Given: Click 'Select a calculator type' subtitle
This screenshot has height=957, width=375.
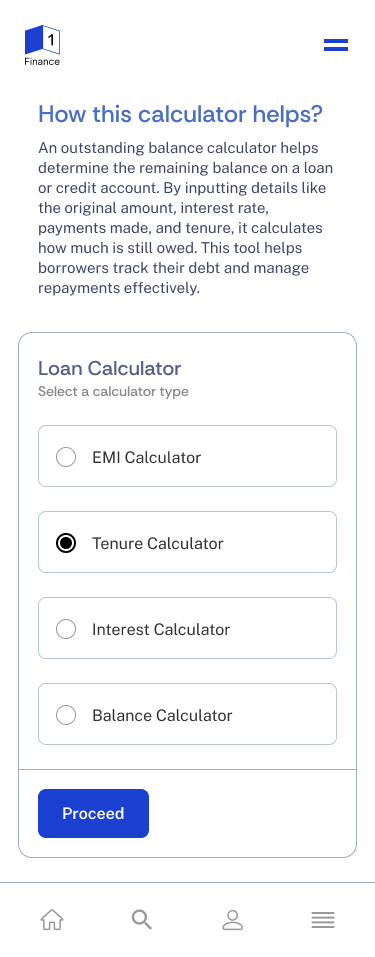Looking at the screenshot, I should (113, 392).
